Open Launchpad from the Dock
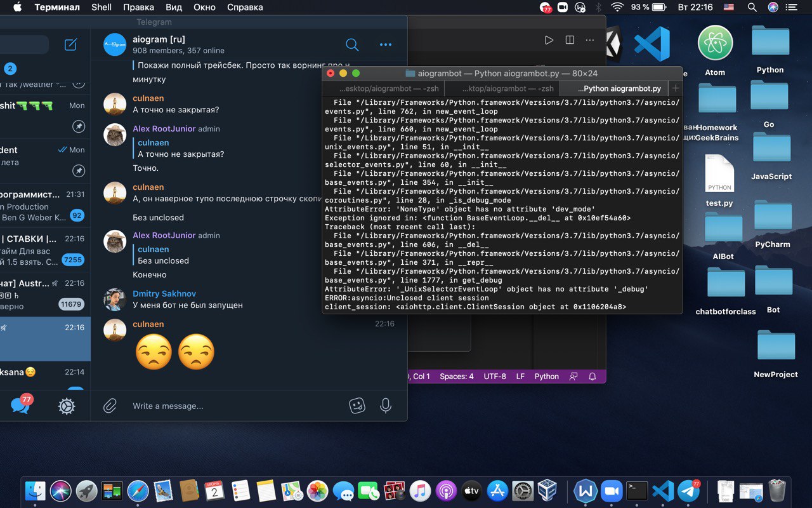This screenshot has height=508, width=812. 87,491
